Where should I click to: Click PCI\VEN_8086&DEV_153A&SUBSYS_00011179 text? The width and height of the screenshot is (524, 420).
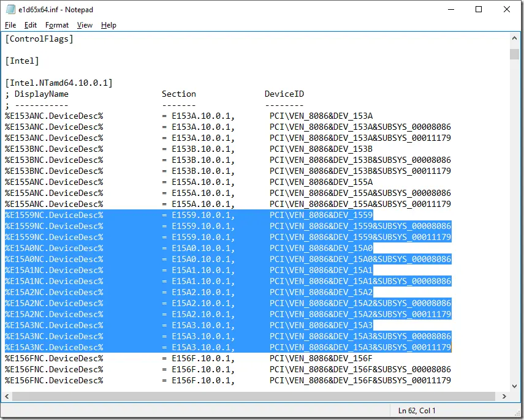360,138
